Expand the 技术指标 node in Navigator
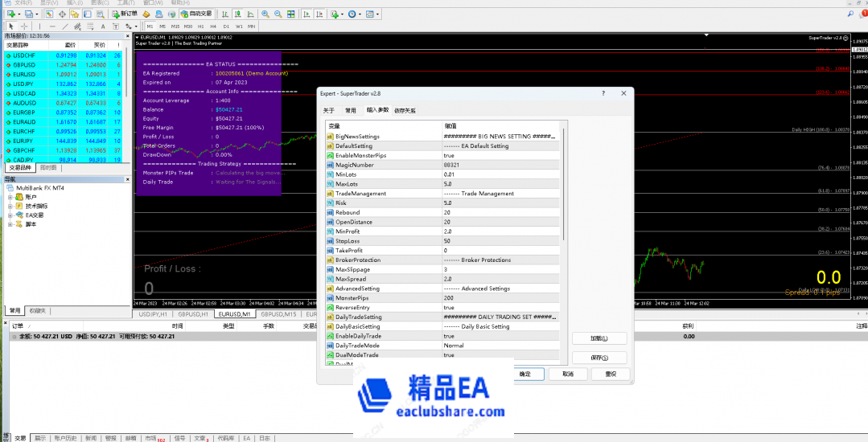The width and height of the screenshot is (868, 442). pos(10,206)
